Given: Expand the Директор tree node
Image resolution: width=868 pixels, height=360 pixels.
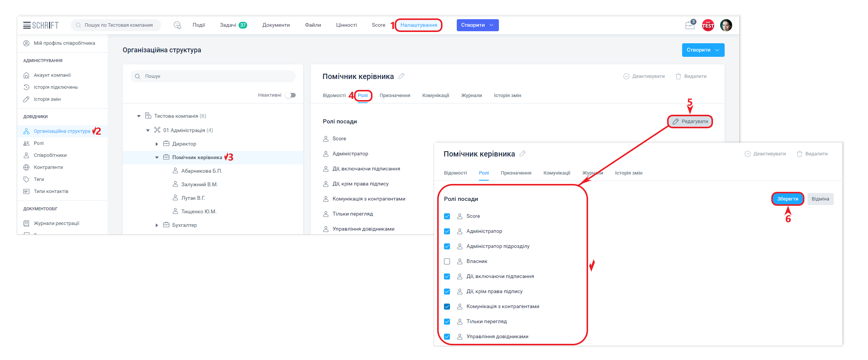Looking at the screenshot, I should [157, 144].
